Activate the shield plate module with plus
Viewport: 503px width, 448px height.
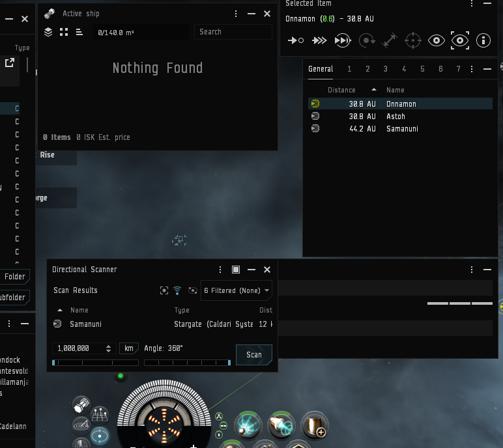315,425
